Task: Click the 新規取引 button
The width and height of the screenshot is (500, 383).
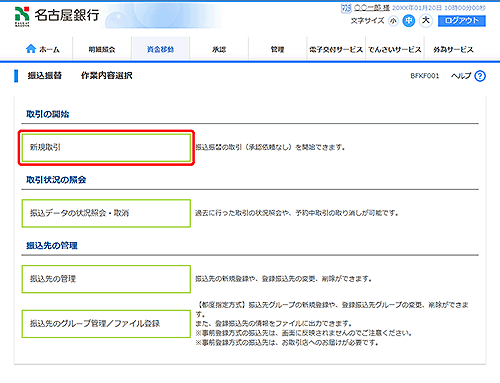Action: pyautogui.click(x=106, y=147)
